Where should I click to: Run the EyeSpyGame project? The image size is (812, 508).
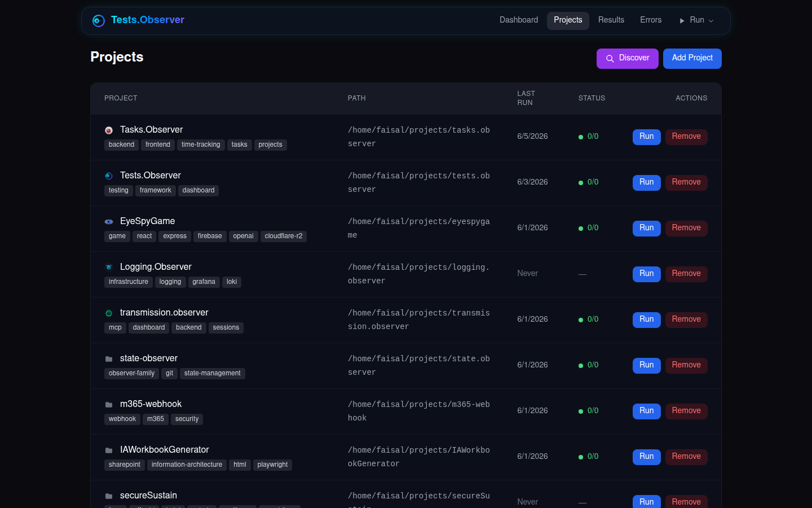click(x=647, y=228)
